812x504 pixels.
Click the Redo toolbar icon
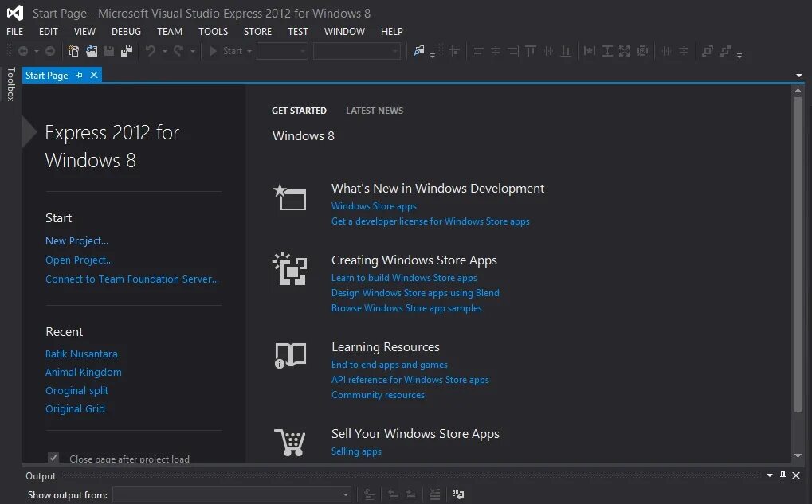tap(178, 51)
